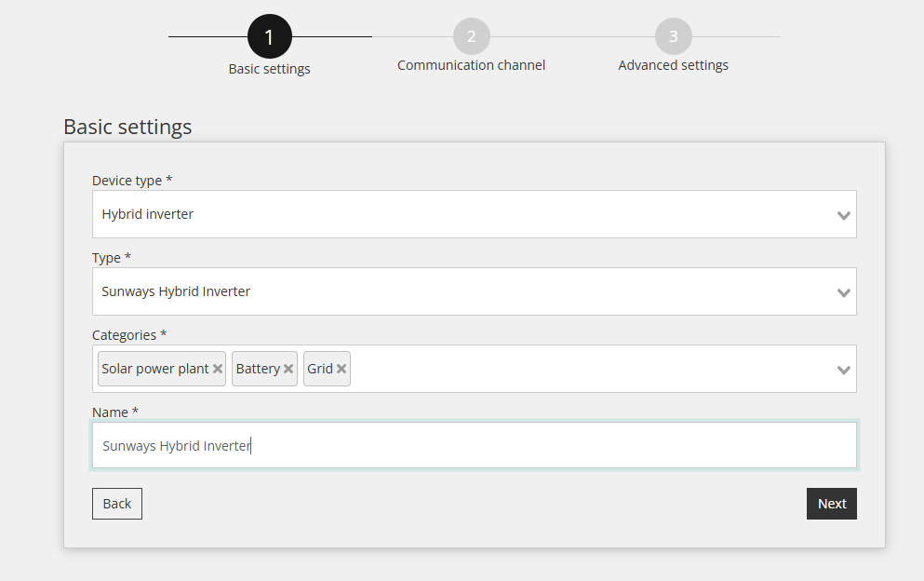Go to step 1 Basic settings circle

pyautogui.click(x=270, y=36)
